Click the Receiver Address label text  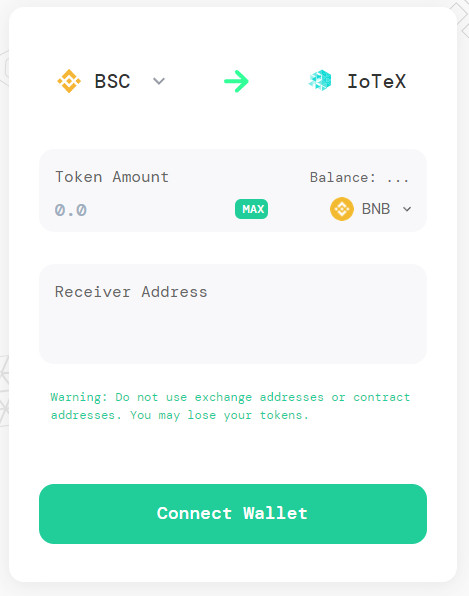click(x=131, y=292)
